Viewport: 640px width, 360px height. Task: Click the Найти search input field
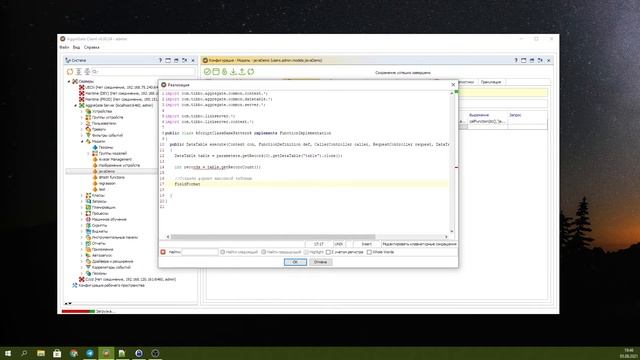click(x=200, y=252)
